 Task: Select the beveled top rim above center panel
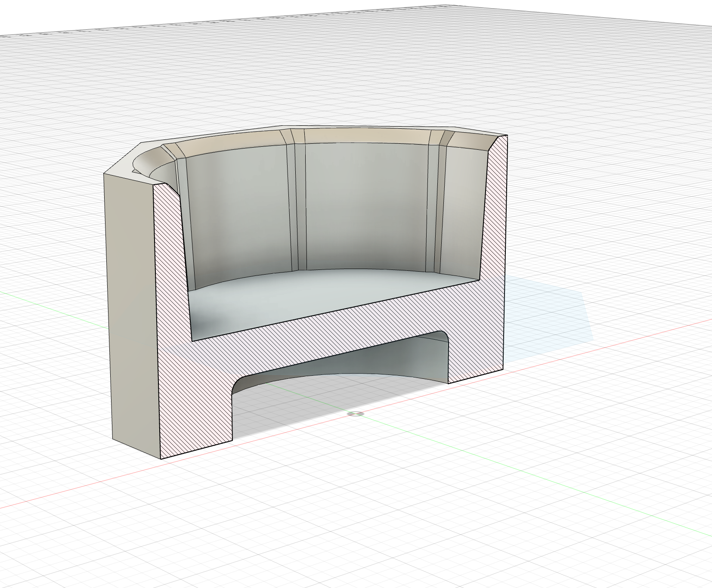pos(366,136)
